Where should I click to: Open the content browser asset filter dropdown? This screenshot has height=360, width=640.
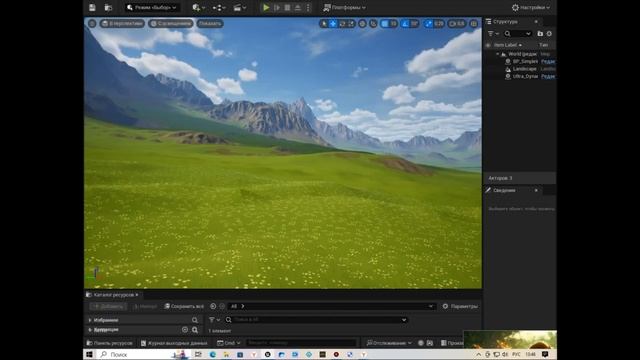click(x=214, y=320)
